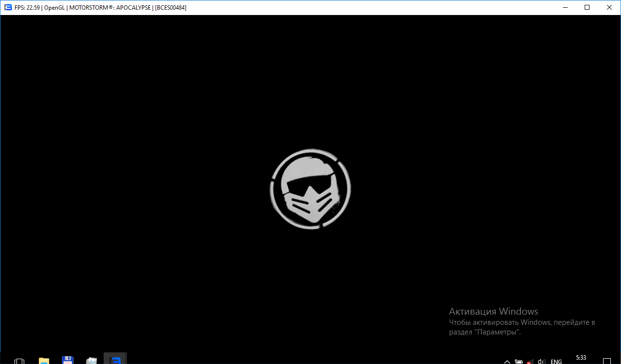
Task: Switch ENG keyboard input language
Action: (556, 361)
